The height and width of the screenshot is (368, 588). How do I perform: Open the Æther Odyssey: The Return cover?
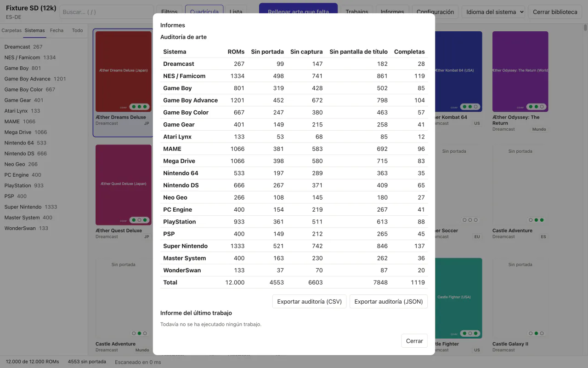pos(520,71)
